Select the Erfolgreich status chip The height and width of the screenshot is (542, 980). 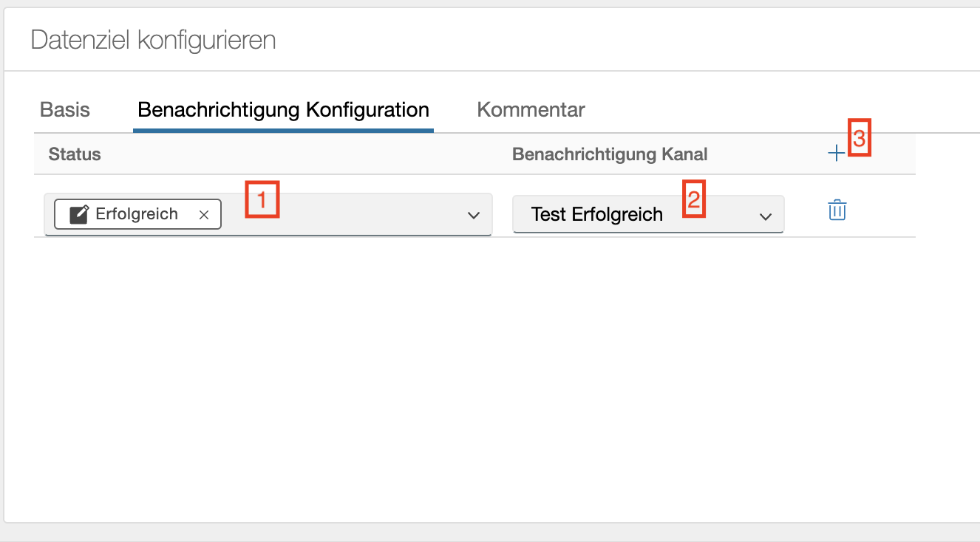tap(136, 214)
